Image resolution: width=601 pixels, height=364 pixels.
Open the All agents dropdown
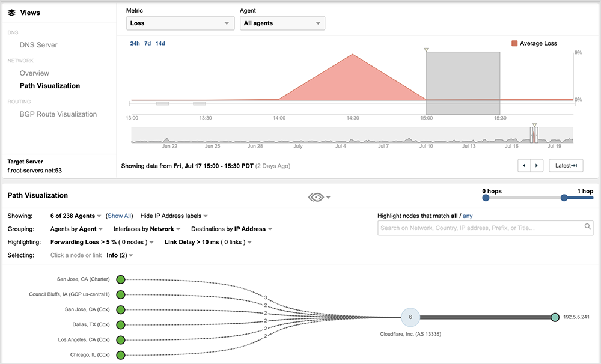[282, 23]
